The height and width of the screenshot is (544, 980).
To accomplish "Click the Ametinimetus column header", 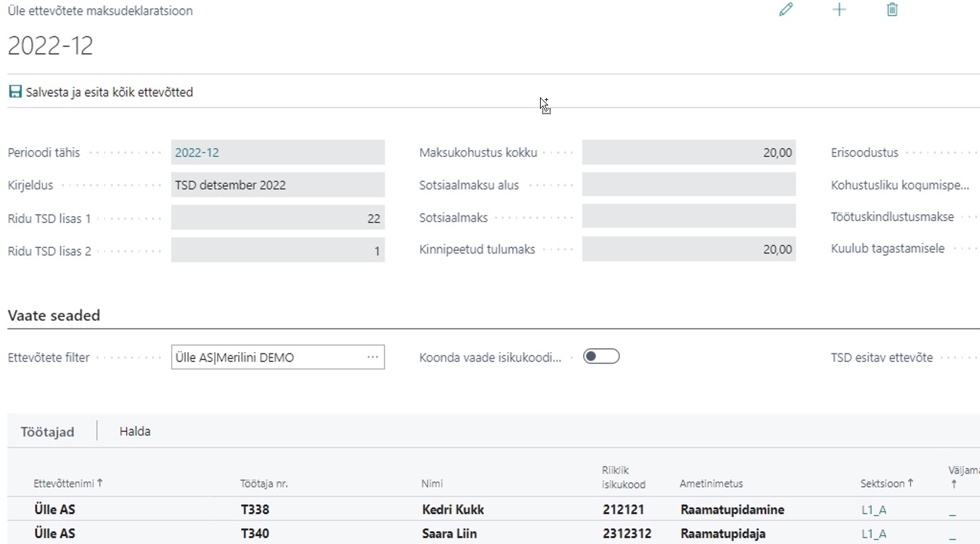I will click(x=711, y=484).
